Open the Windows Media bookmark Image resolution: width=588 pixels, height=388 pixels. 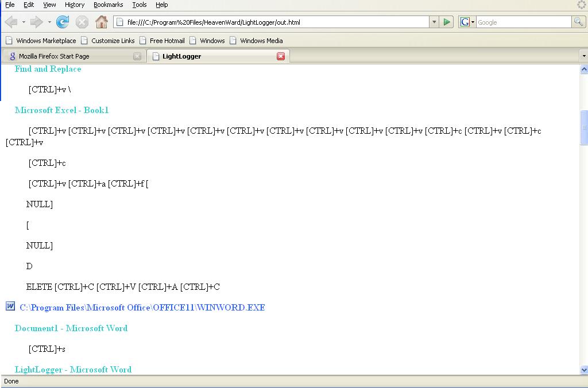(x=257, y=41)
